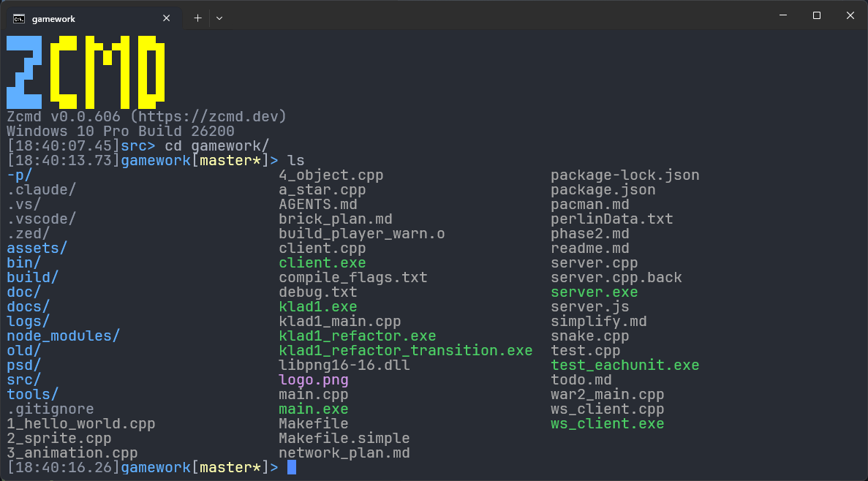This screenshot has height=481, width=868.
Task: Click the '.claude/' directory entry
Action: (x=41, y=190)
